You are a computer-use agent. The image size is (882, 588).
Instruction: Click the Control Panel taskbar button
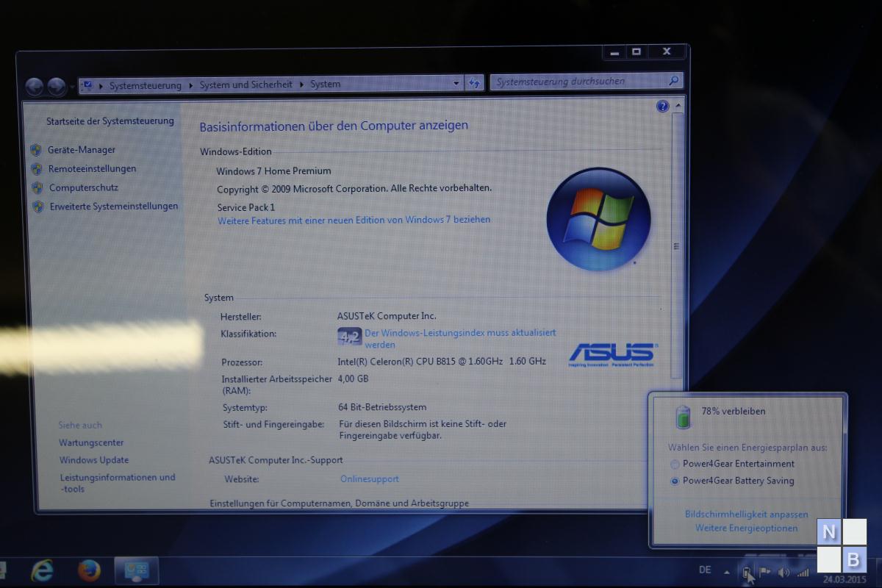tap(137, 570)
